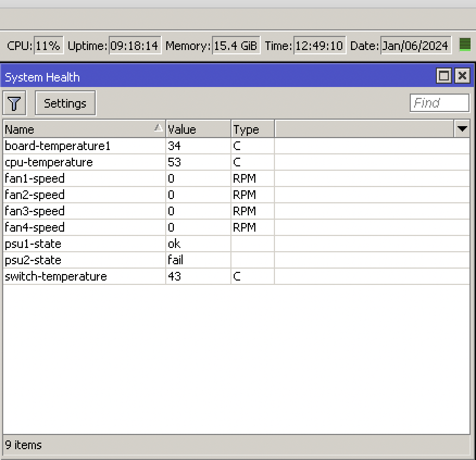Viewport: 476px width, 460px height.
Task: Select the fan1-speed entry
Action: click(x=82, y=178)
